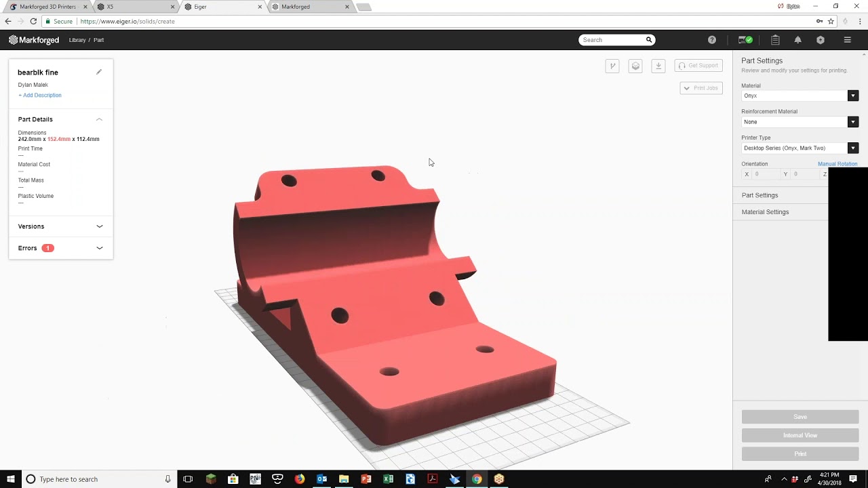Open Adobe Acrobat from the taskbar
868x488 pixels.
click(433, 479)
